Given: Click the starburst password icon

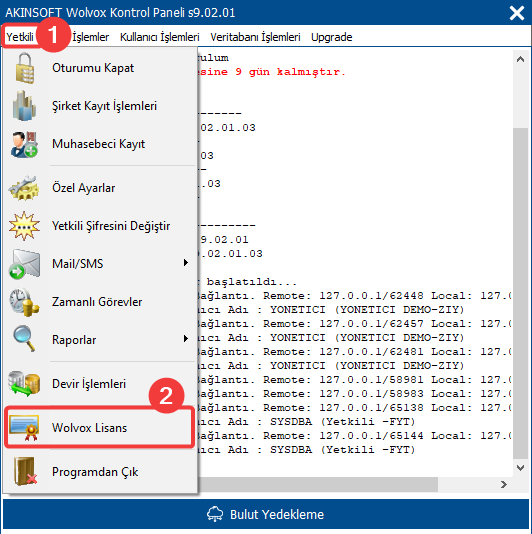Looking at the screenshot, I should click(x=24, y=226).
